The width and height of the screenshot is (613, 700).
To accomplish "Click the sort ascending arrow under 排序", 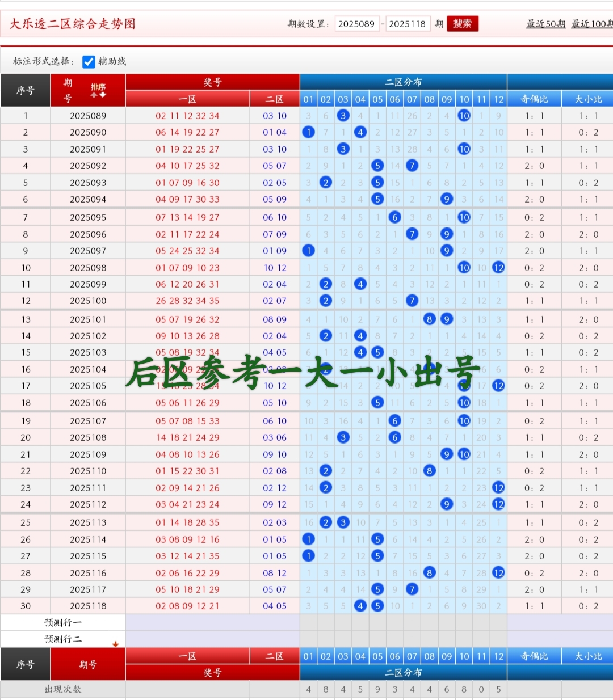I will (94, 95).
